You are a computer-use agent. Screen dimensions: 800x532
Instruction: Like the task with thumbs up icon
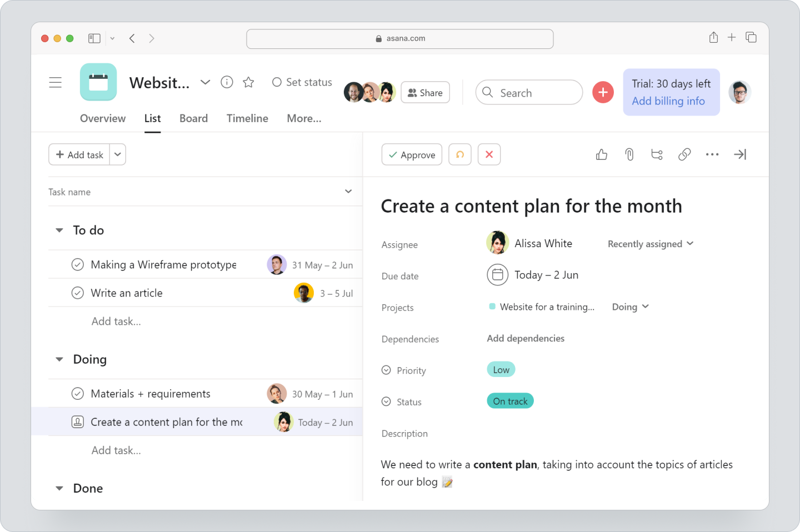pos(601,154)
